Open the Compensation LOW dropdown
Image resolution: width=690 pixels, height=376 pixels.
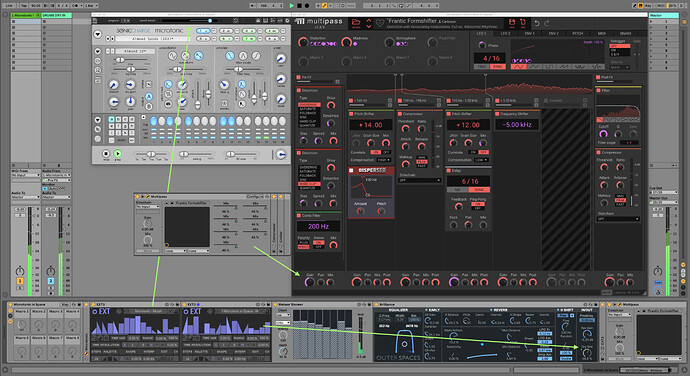tap(481, 160)
